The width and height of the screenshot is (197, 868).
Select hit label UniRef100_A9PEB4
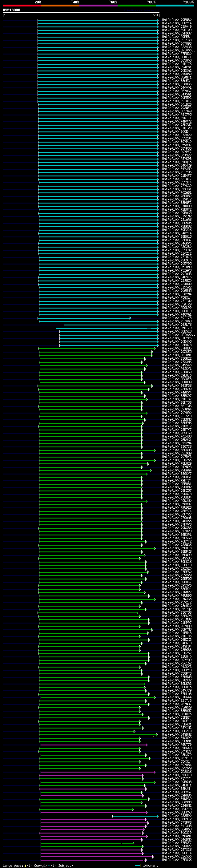coord(177,37)
